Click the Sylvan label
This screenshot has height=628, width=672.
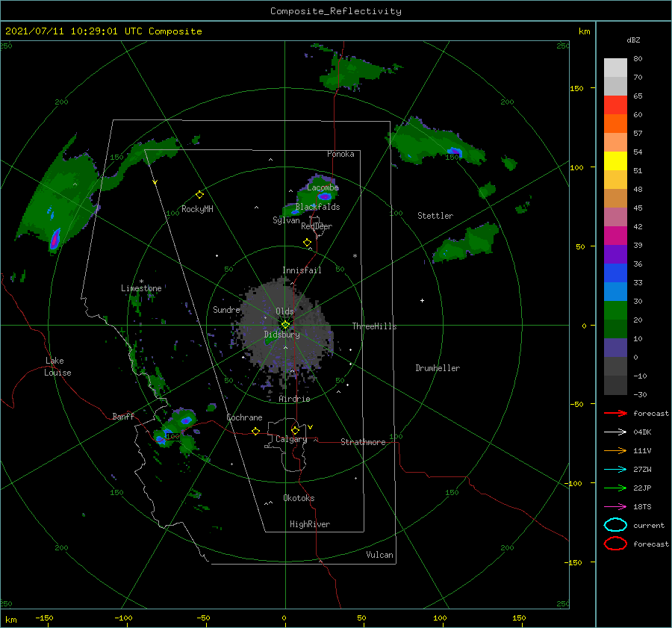(x=286, y=220)
